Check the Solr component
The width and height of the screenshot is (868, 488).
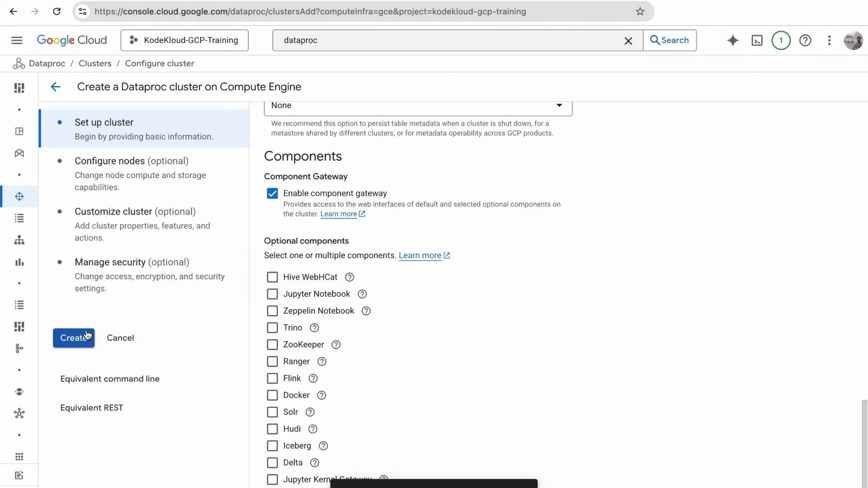[272, 412]
